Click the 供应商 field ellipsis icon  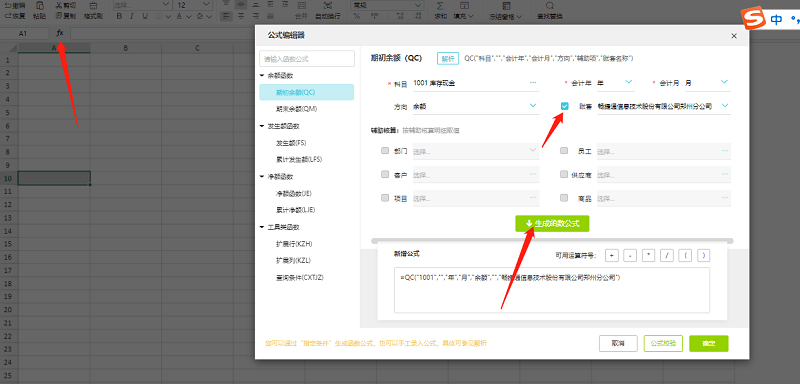click(x=725, y=174)
